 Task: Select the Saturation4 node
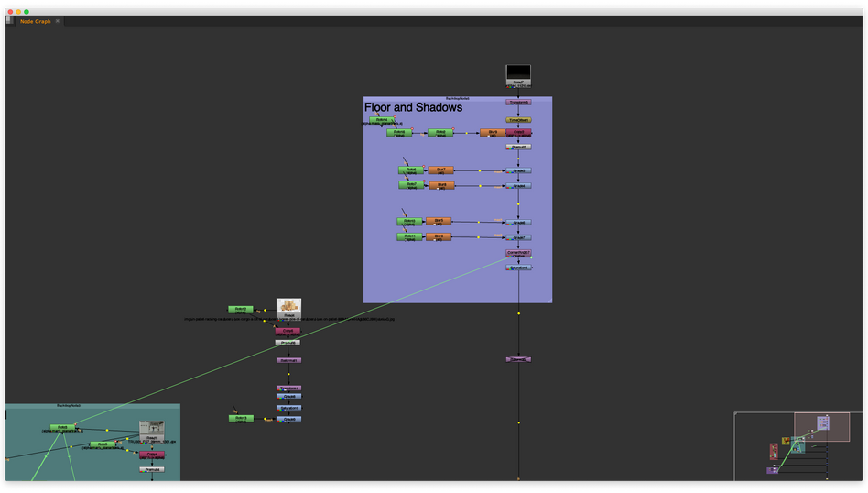[519, 268]
